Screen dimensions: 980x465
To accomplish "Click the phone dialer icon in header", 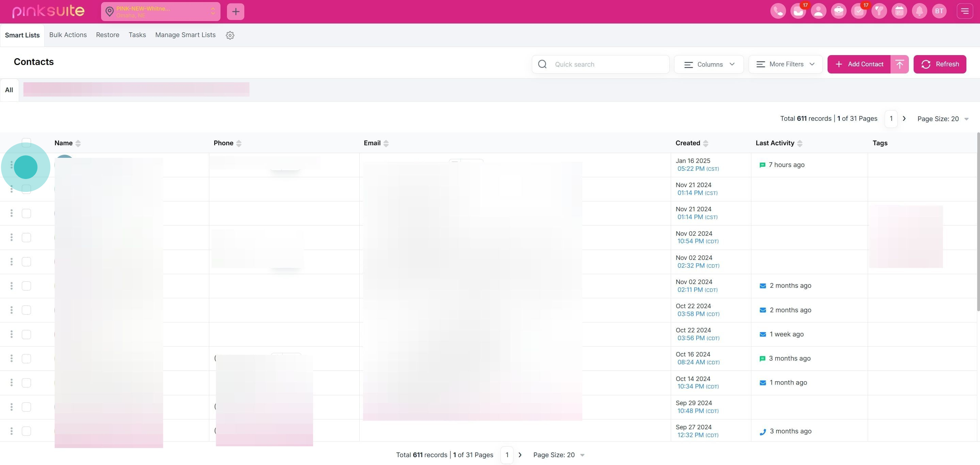I will [x=778, y=11].
